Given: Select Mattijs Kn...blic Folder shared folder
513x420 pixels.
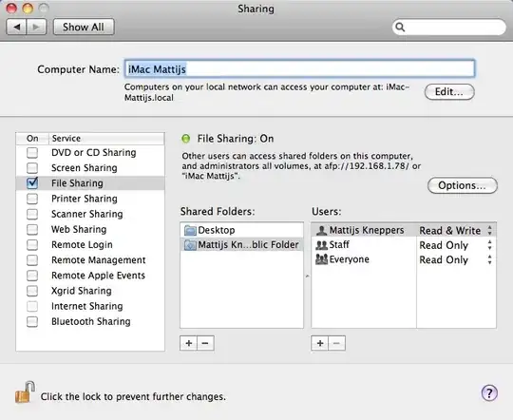Looking at the screenshot, I should pos(242,244).
